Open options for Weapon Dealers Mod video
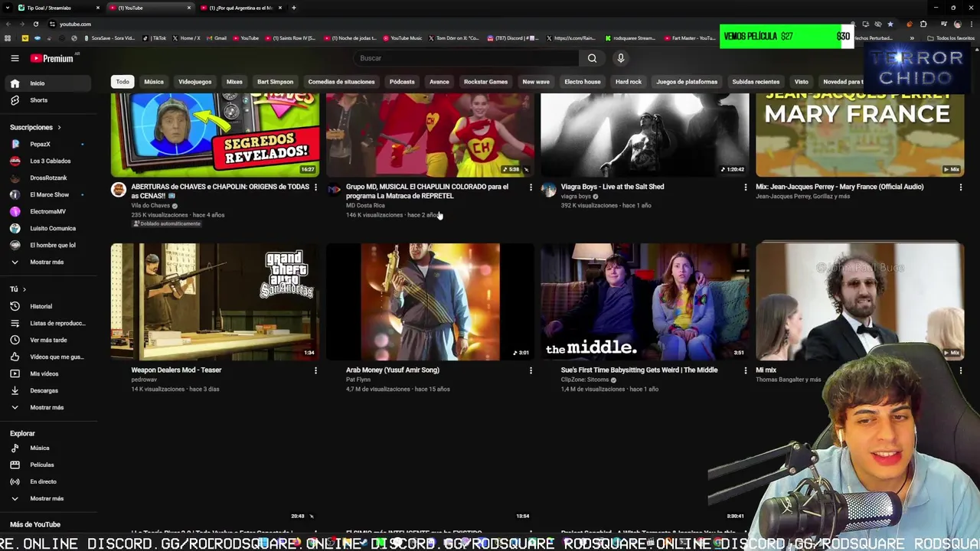This screenshot has height=551, width=980. [x=315, y=370]
